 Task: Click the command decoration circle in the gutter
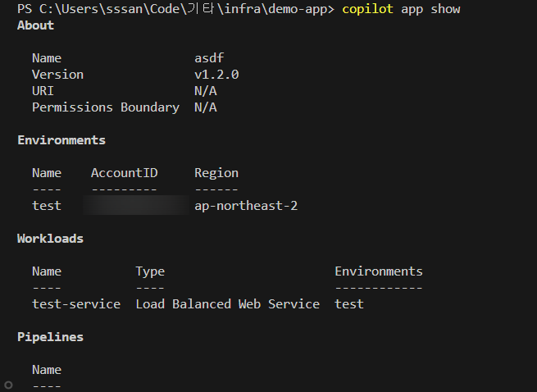(x=8, y=385)
